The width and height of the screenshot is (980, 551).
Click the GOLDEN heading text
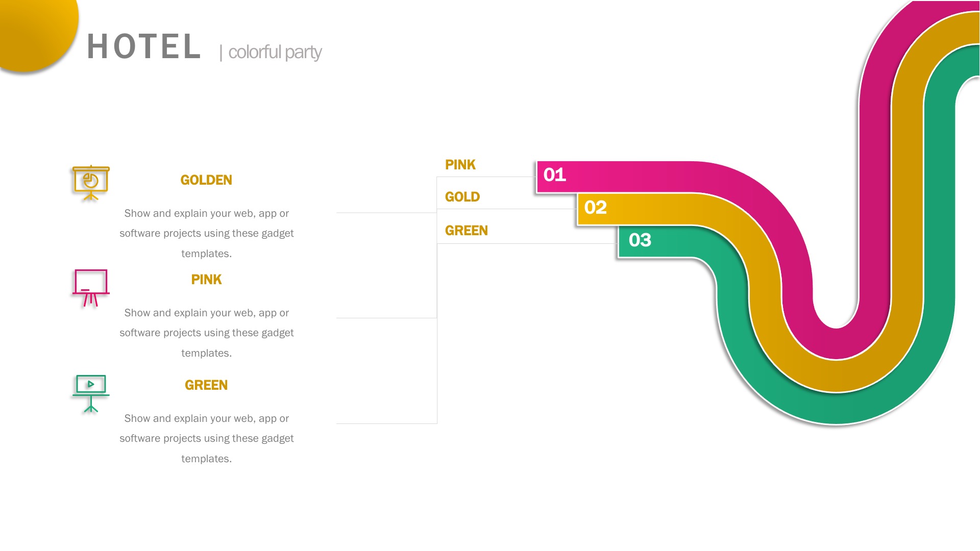click(x=206, y=180)
